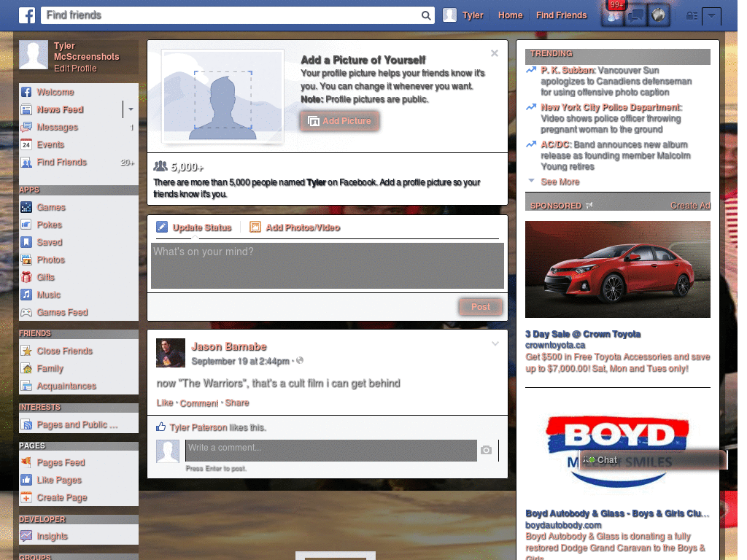Click the Pokes app icon
This screenshot has height=560, width=747.
click(x=26, y=225)
